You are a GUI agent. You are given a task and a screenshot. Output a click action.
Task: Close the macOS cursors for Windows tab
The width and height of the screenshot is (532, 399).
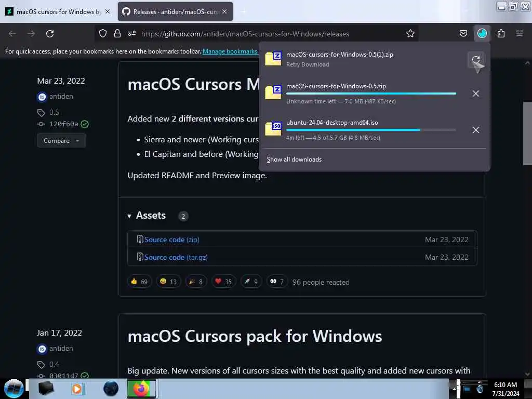(x=108, y=11)
